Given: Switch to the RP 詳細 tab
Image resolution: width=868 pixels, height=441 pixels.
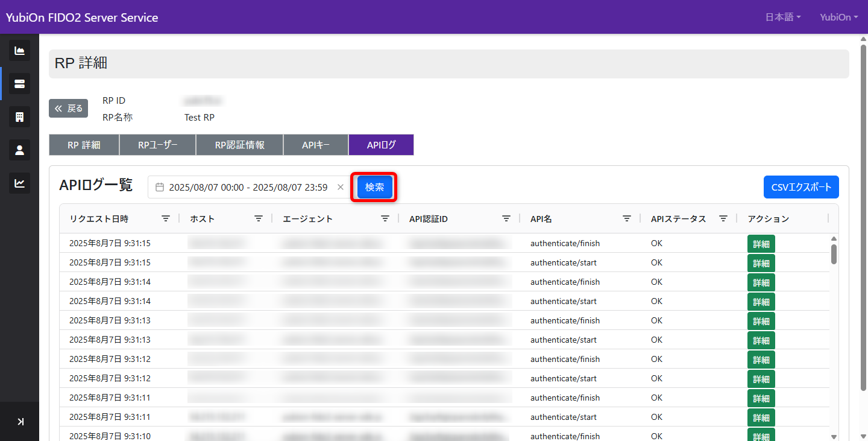Looking at the screenshot, I should tap(84, 145).
